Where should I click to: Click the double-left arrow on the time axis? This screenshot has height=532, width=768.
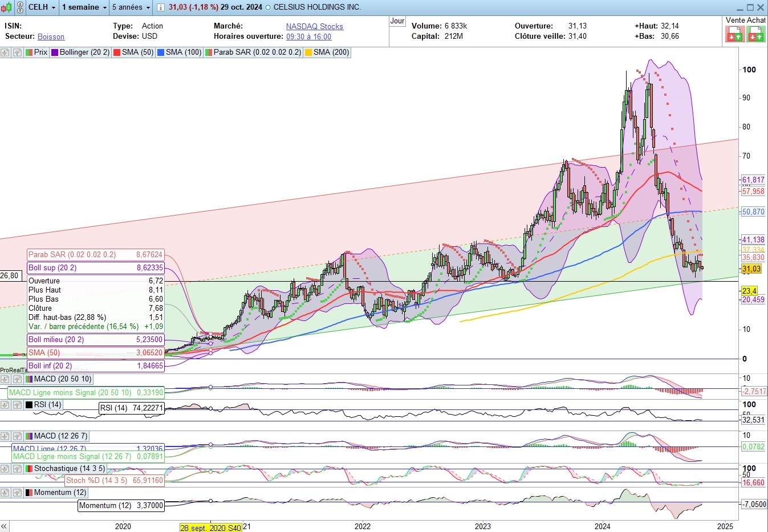point(5,526)
